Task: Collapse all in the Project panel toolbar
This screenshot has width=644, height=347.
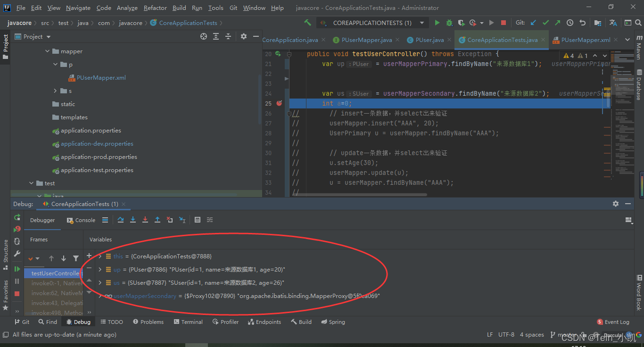Action: coord(228,36)
